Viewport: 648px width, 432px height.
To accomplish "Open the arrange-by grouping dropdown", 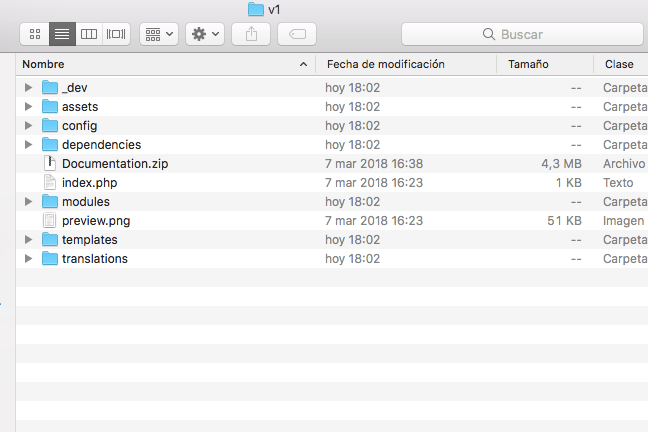I will 159,34.
